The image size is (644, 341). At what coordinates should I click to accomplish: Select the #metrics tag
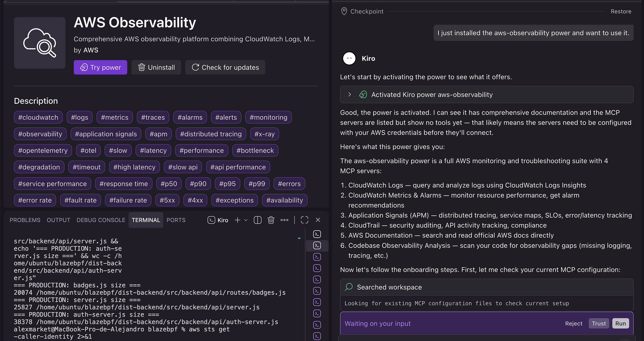114,117
